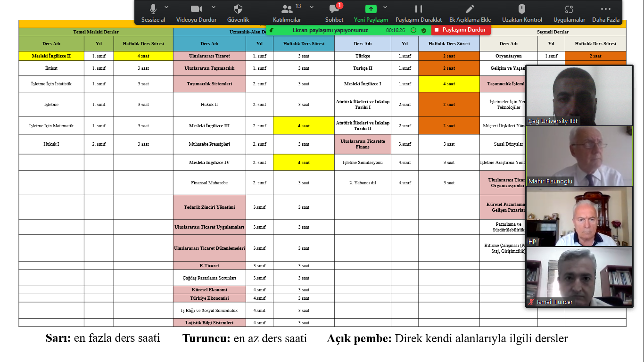Click Hukuk I cell
Screen dimensions: 644x362
(51, 144)
